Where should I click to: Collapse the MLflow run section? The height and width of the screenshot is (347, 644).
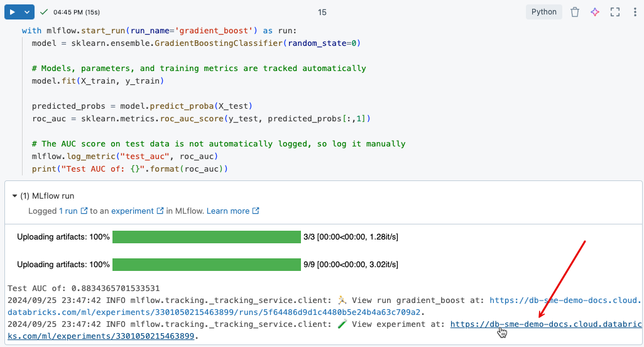(x=15, y=196)
